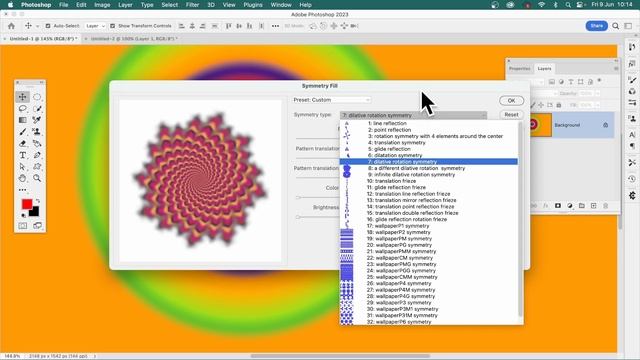The height and width of the screenshot is (360, 640).
Task: Open the Symmetry type dropdown field
Action: click(x=413, y=115)
